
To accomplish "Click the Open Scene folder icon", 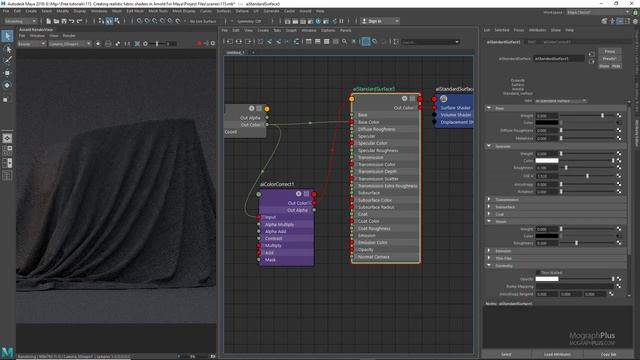I will (x=56, y=21).
